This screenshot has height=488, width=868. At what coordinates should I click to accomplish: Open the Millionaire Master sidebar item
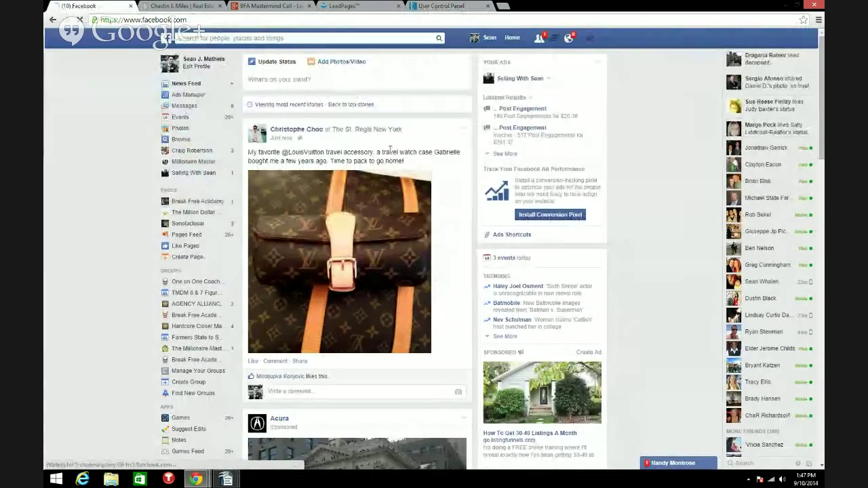pyautogui.click(x=193, y=161)
